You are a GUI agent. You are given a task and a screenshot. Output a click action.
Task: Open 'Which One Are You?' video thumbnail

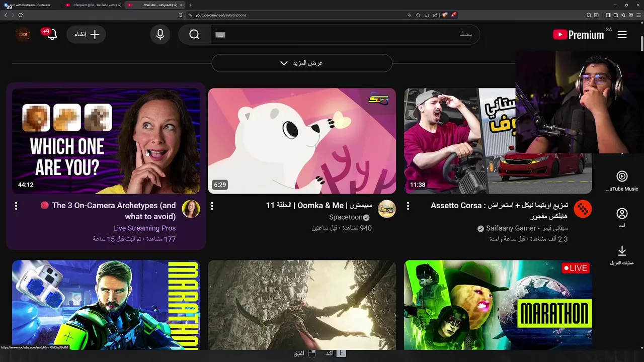pos(106,141)
